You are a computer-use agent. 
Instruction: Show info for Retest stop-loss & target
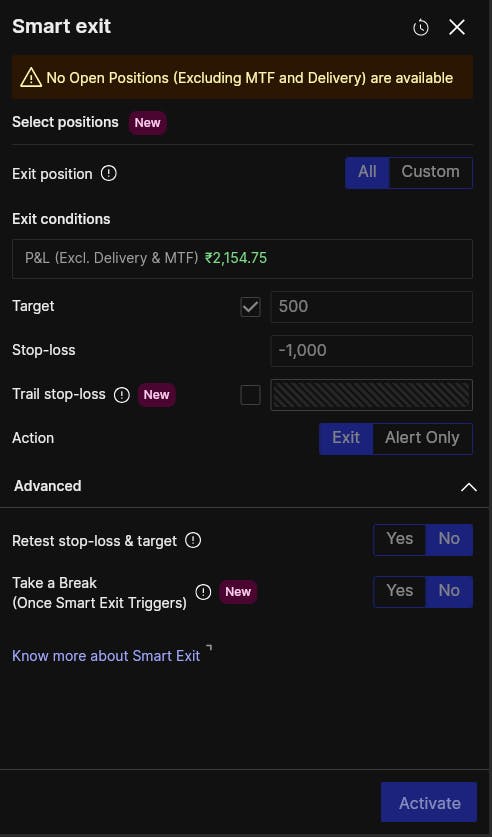[x=193, y=540]
